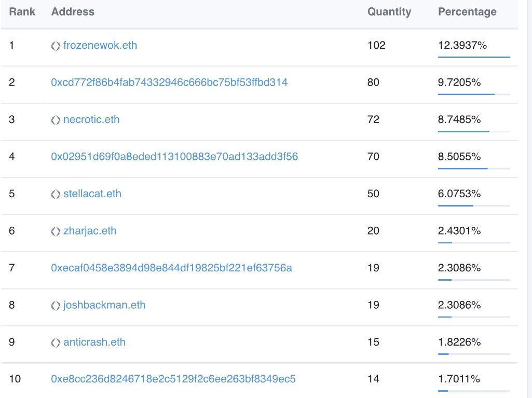Open frozenewok.eth address link
Image resolution: width=532 pixels, height=398 pixels.
[x=100, y=45]
